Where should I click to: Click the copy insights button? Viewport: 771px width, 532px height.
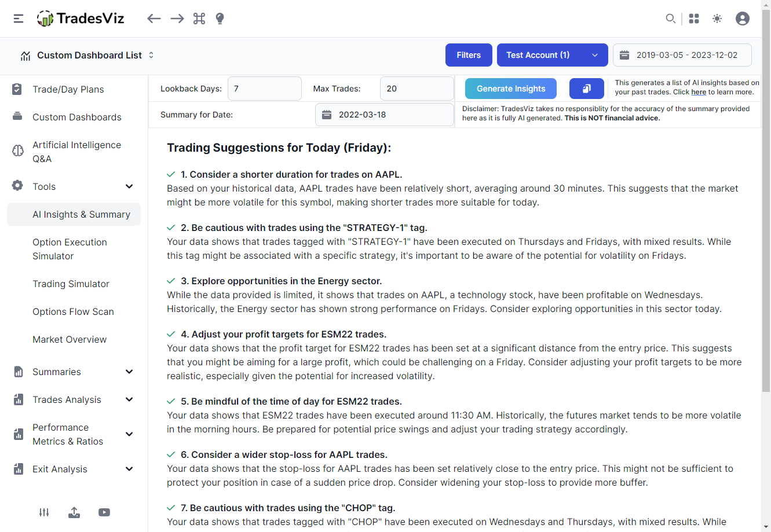tap(586, 89)
